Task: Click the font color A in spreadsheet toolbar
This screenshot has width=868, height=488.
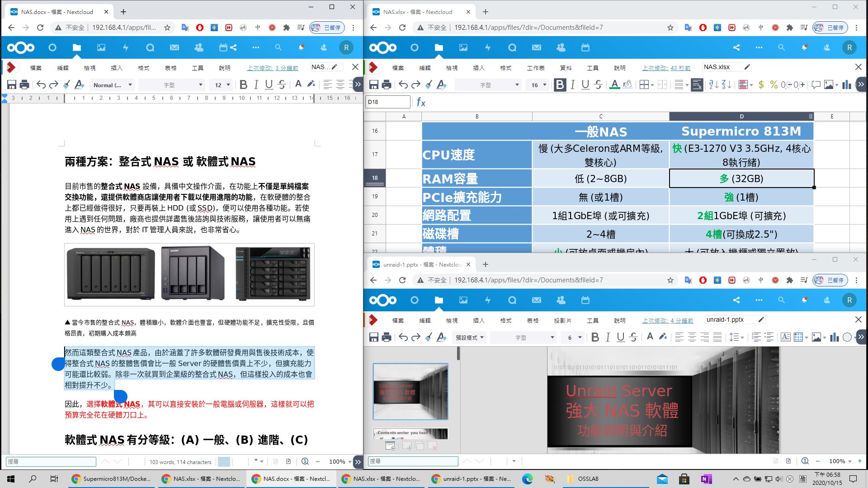Action: [614, 84]
